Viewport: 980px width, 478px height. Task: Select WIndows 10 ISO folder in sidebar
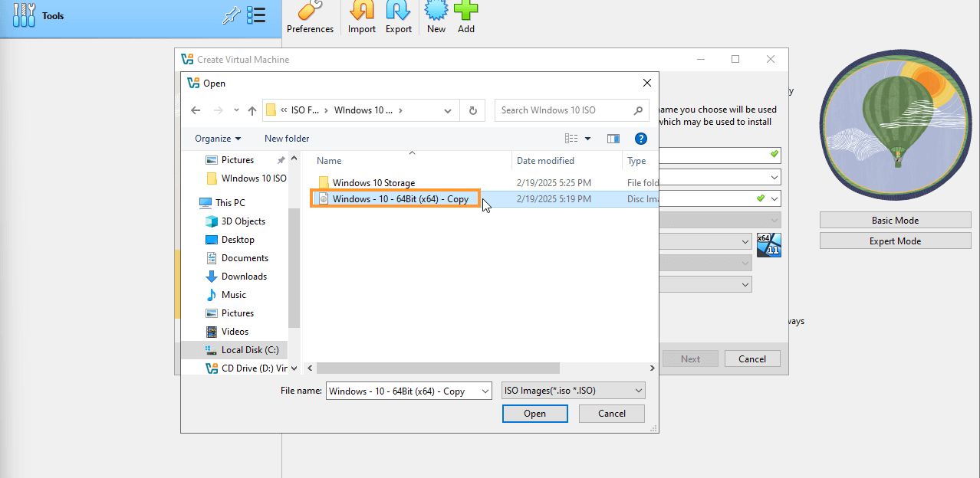247,178
